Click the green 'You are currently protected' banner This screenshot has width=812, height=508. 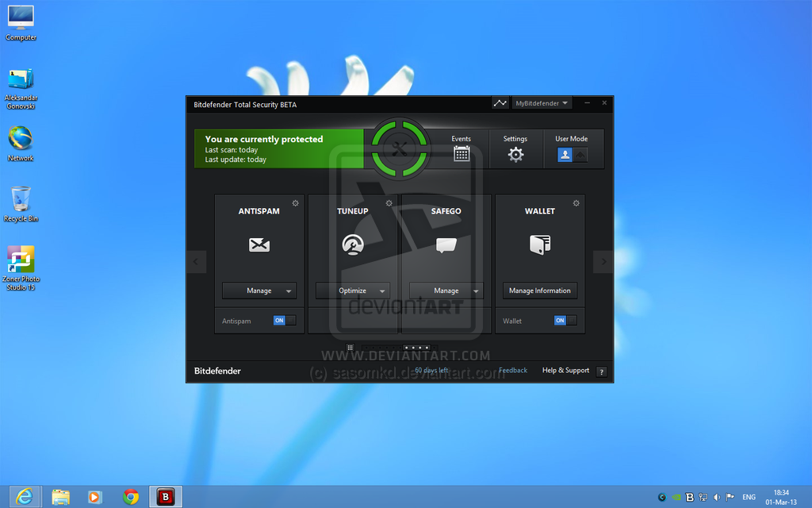[x=279, y=148]
